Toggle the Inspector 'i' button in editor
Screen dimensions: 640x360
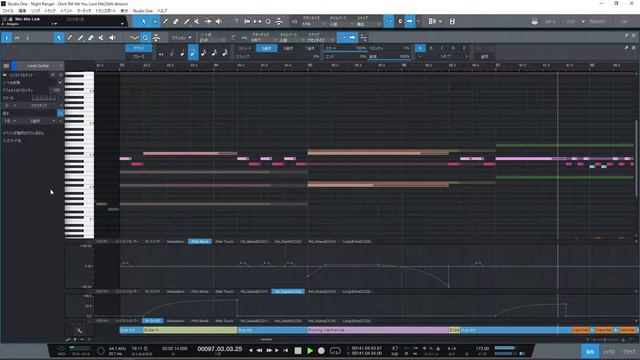click(6, 38)
